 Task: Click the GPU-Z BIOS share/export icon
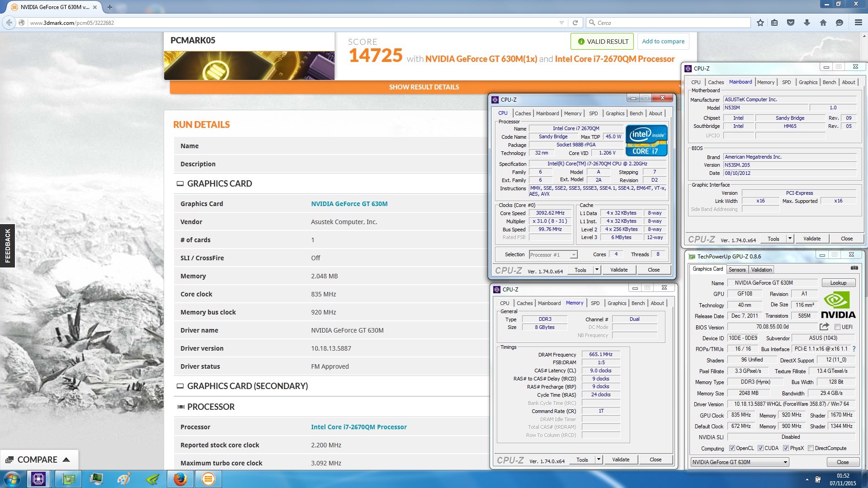tap(824, 327)
